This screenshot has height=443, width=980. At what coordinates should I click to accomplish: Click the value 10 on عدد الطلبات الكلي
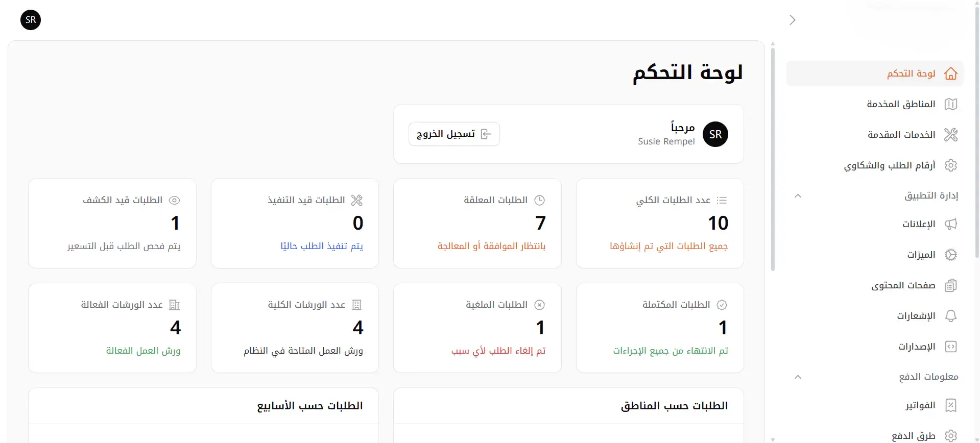tap(718, 223)
